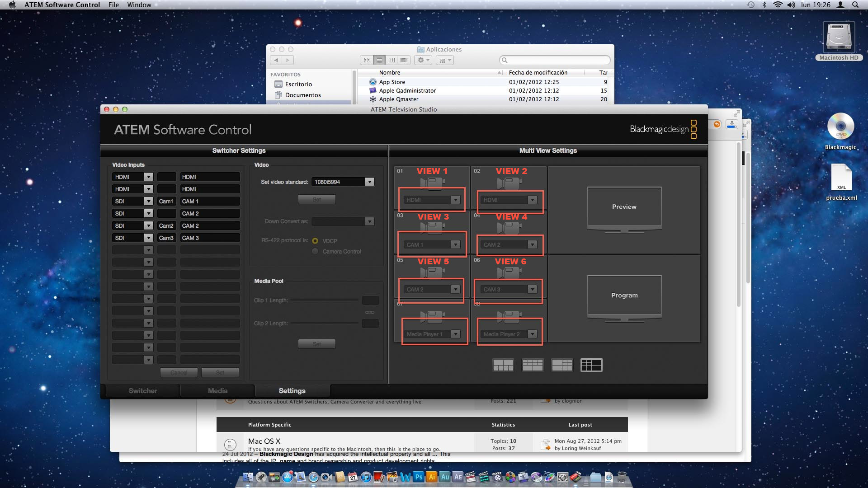Open the Set video standard dropdown
Viewport: 868px width, 488px height.
tap(343, 182)
